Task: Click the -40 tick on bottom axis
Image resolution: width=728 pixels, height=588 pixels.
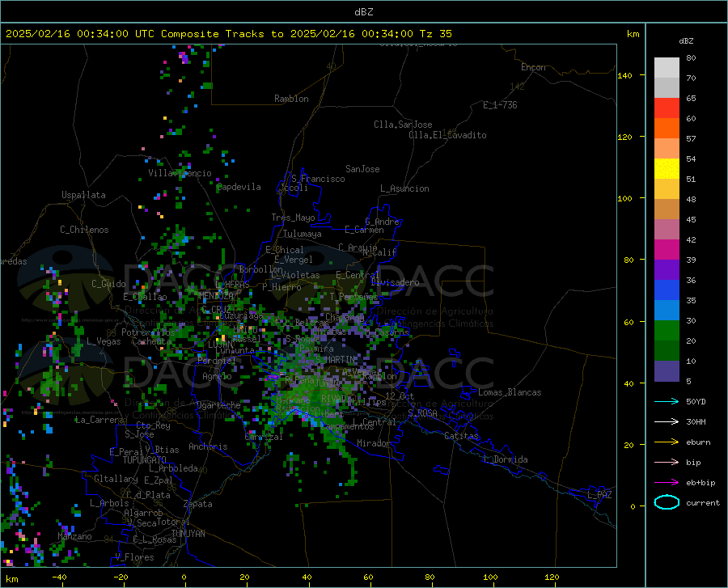Action: click(x=59, y=577)
